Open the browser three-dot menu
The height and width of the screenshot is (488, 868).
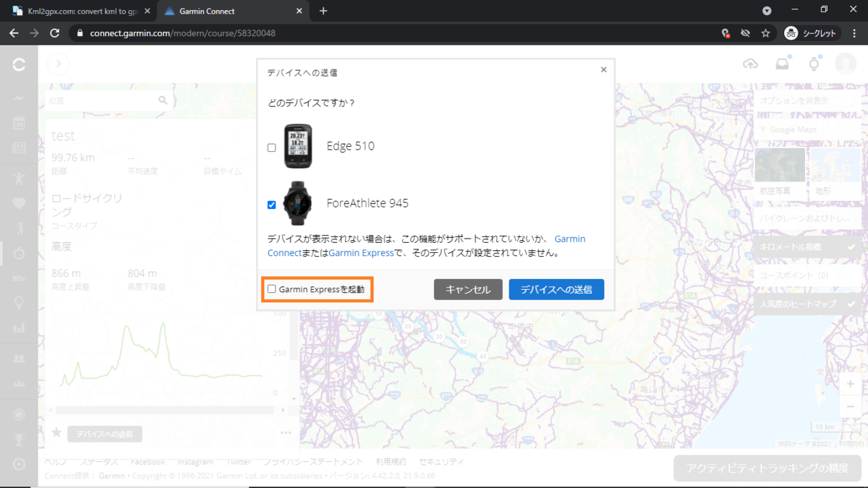(x=854, y=33)
